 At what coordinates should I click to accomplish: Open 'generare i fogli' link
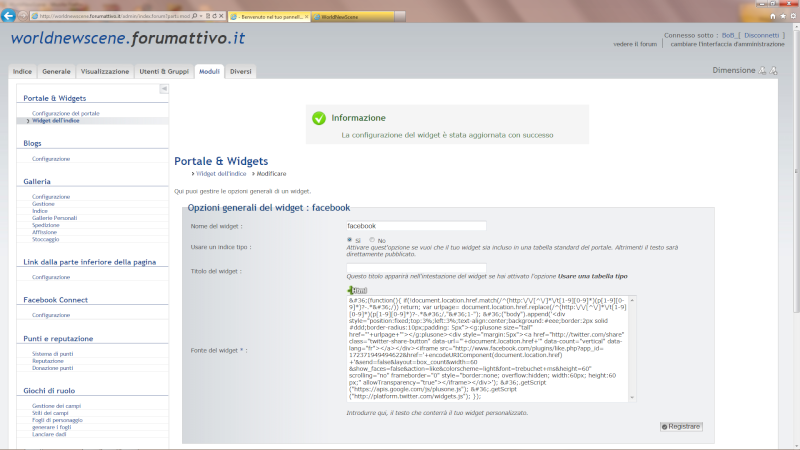point(51,428)
